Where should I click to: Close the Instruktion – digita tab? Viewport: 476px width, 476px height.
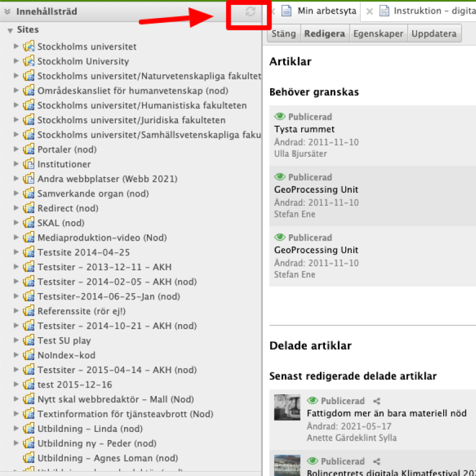(x=369, y=12)
